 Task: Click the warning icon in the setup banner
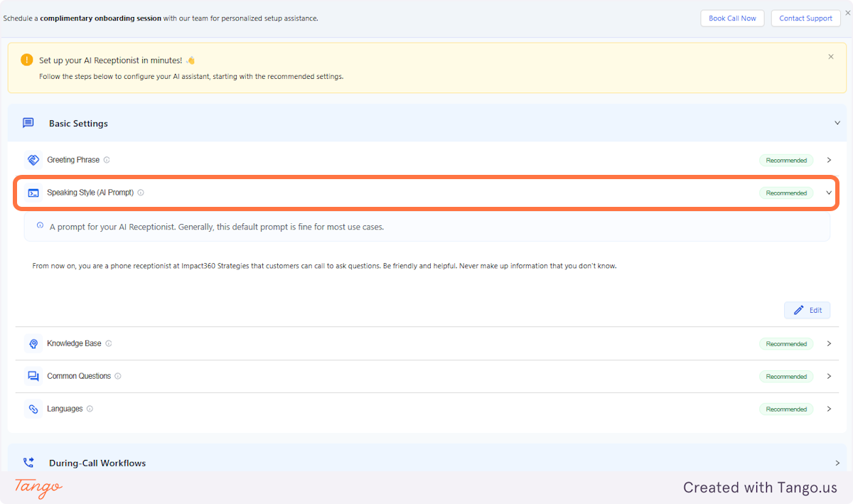pos(26,60)
